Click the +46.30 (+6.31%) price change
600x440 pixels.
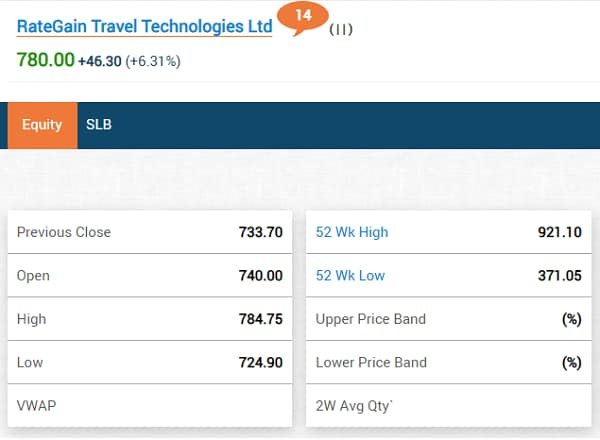(x=129, y=61)
